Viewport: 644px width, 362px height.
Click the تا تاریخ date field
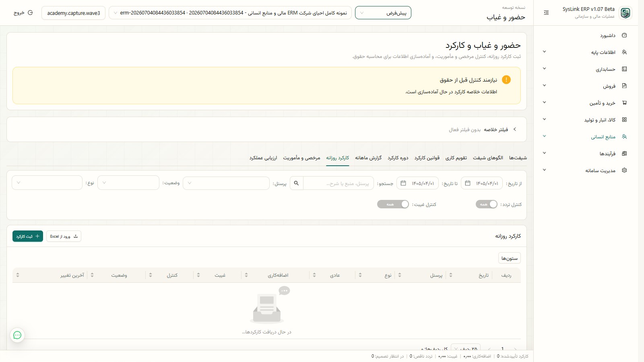point(417,183)
